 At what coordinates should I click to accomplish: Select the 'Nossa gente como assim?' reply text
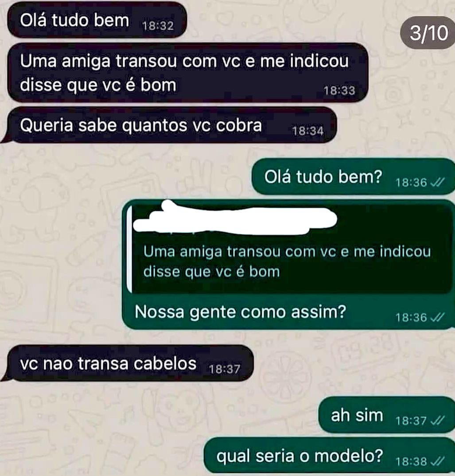coord(240,312)
